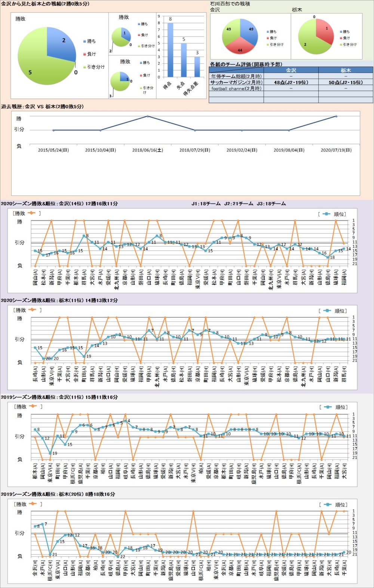Click the 2018/06/16(土) win point on history chart

[x=148, y=116]
